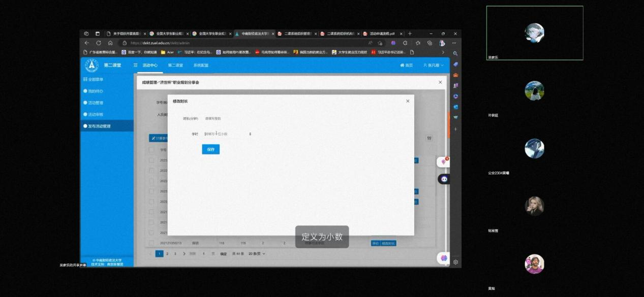Click the browser refresh icon

[x=99, y=43]
